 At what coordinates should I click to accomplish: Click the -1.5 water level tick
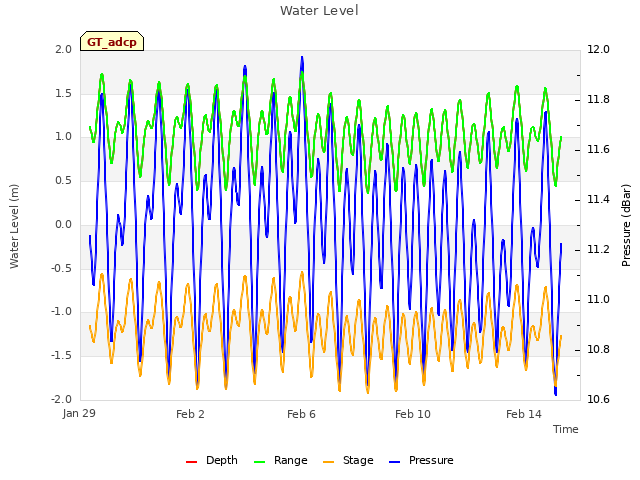62,356
